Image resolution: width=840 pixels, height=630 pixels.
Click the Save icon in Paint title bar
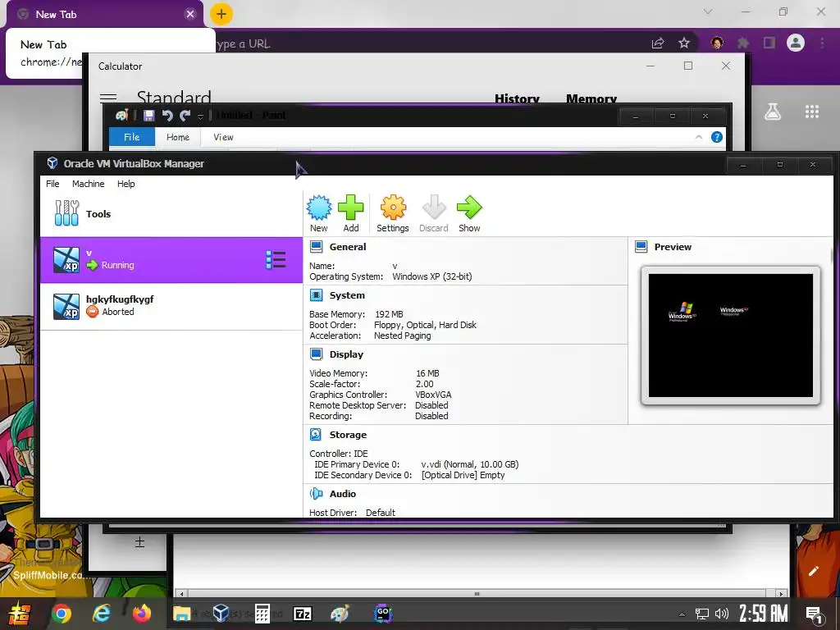(149, 115)
